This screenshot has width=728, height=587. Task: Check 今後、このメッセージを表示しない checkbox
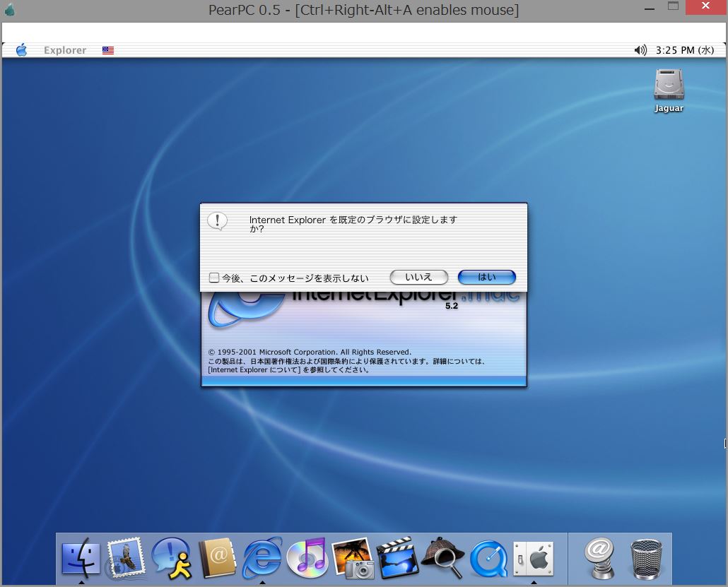[214, 278]
